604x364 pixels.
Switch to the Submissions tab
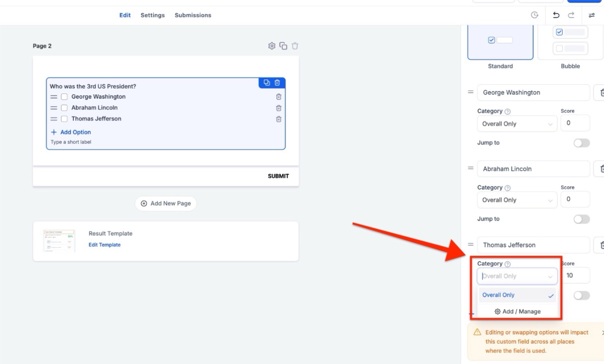point(193,15)
